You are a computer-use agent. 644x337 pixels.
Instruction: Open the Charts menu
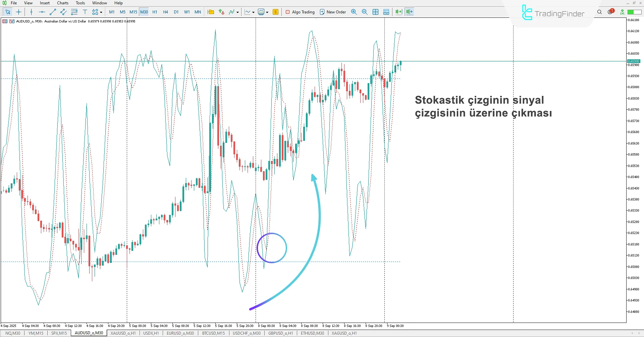[62, 3]
